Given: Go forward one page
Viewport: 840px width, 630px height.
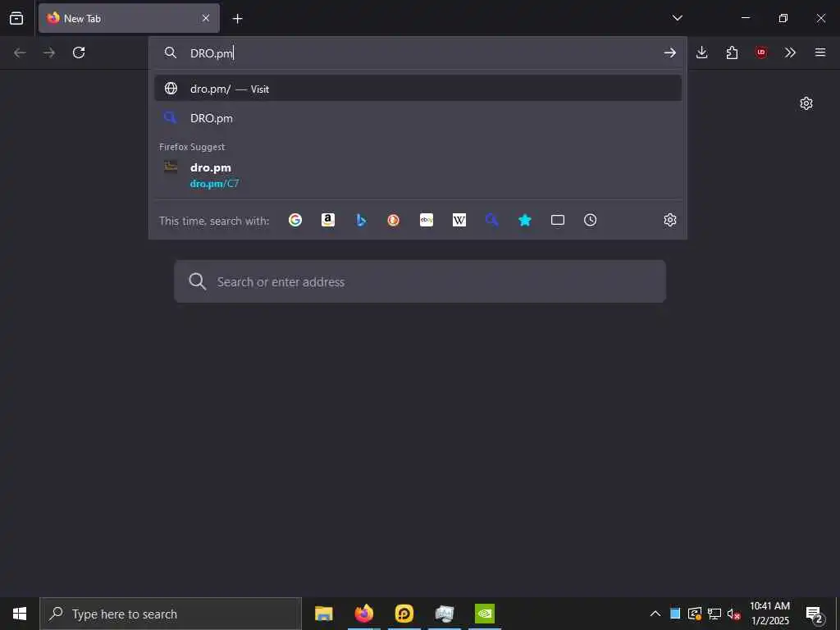Looking at the screenshot, I should (49, 52).
